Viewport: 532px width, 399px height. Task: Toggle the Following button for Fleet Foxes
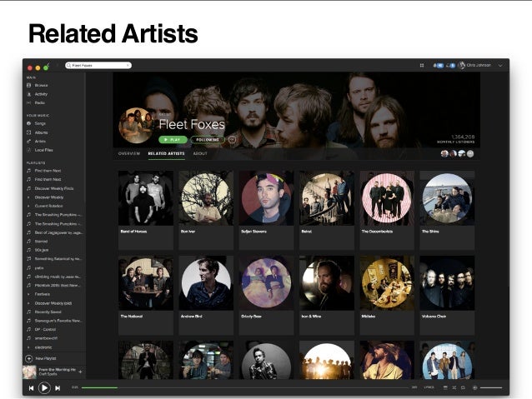(x=208, y=140)
